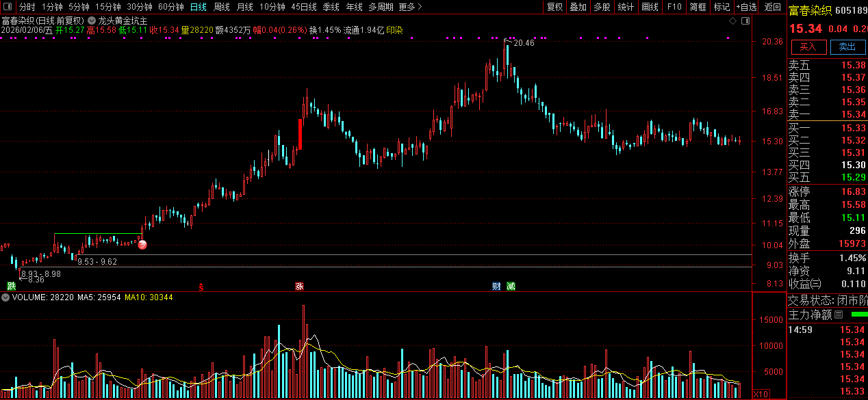Activate the 画线 drawing tool
Image resolution: width=868 pixels, height=400 pixels.
(x=650, y=7)
